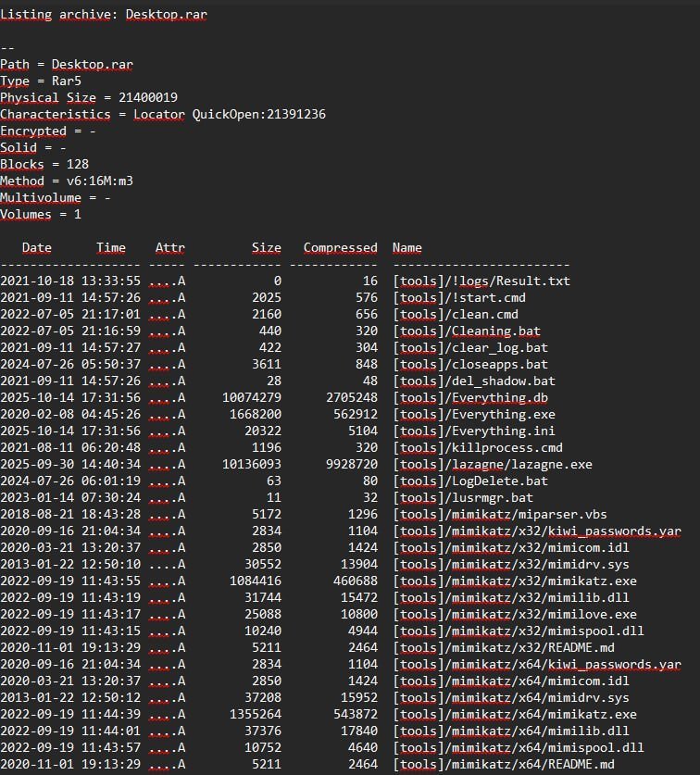Select the x64 mimikatz.exe entry
Image resolution: width=700 pixels, height=775 pixels.
515,714
